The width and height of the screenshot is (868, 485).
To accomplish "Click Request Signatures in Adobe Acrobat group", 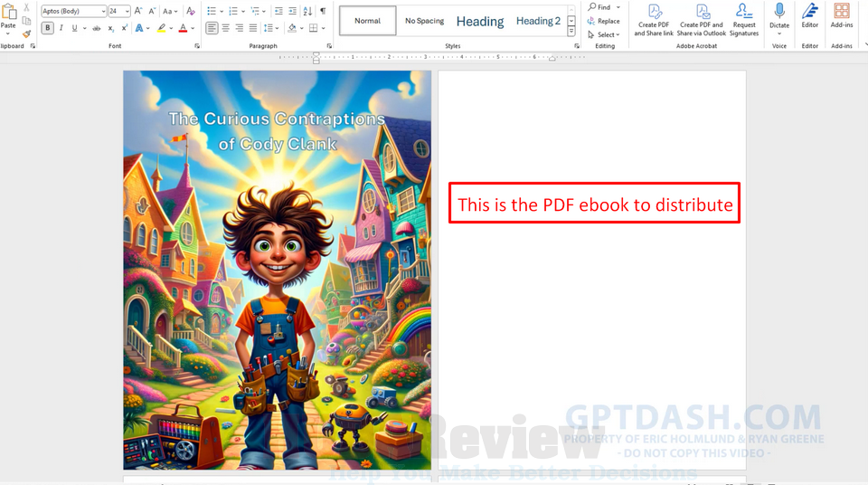I will coord(744,20).
